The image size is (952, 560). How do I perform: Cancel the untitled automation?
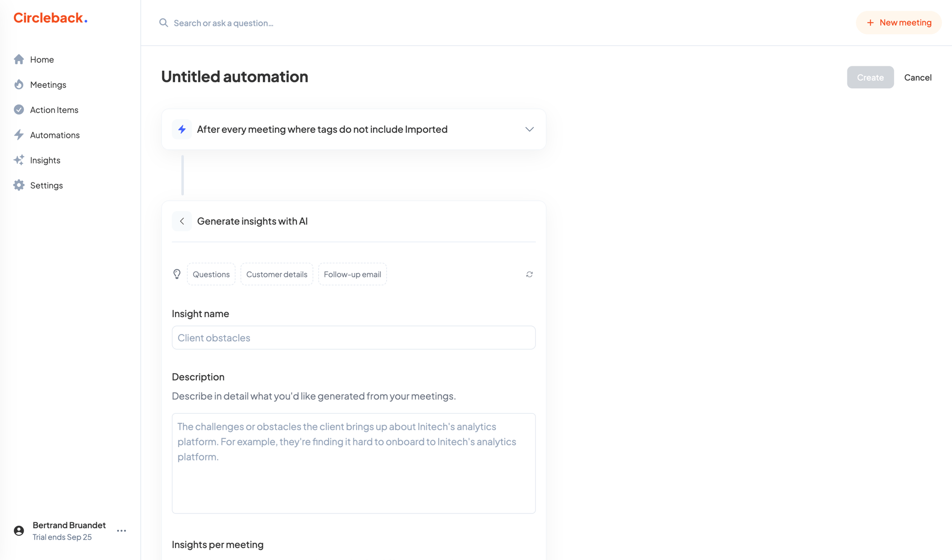(x=918, y=77)
